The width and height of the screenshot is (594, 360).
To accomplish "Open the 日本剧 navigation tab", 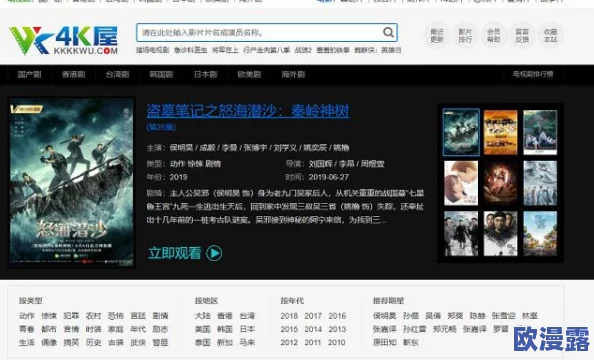I will coord(205,75).
